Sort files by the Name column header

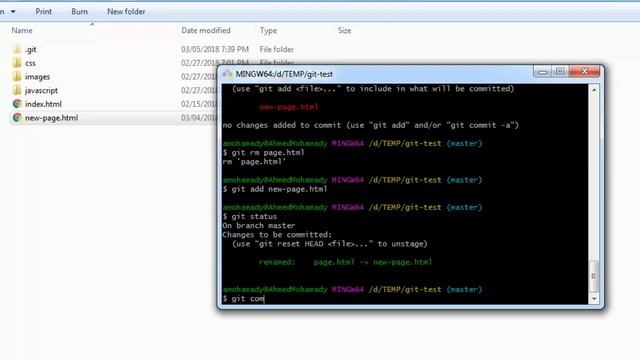coord(22,30)
